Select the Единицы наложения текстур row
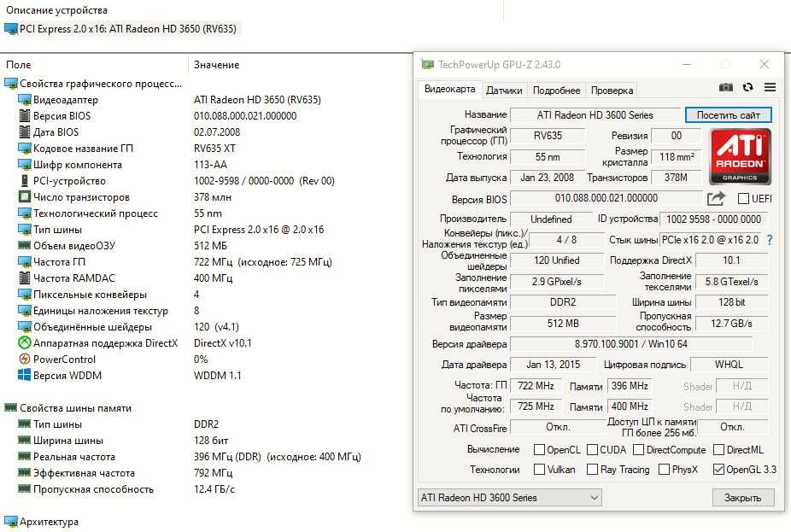Viewport: 791px width, 532px height. [x=101, y=311]
